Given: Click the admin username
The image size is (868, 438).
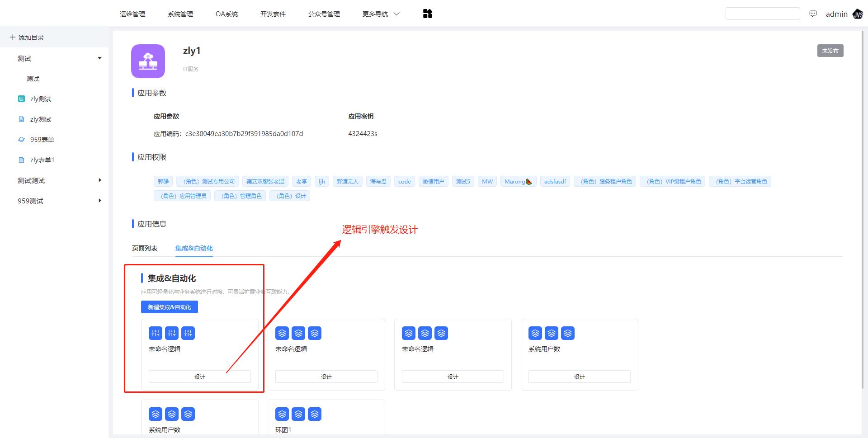Looking at the screenshot, I should 837,14.
